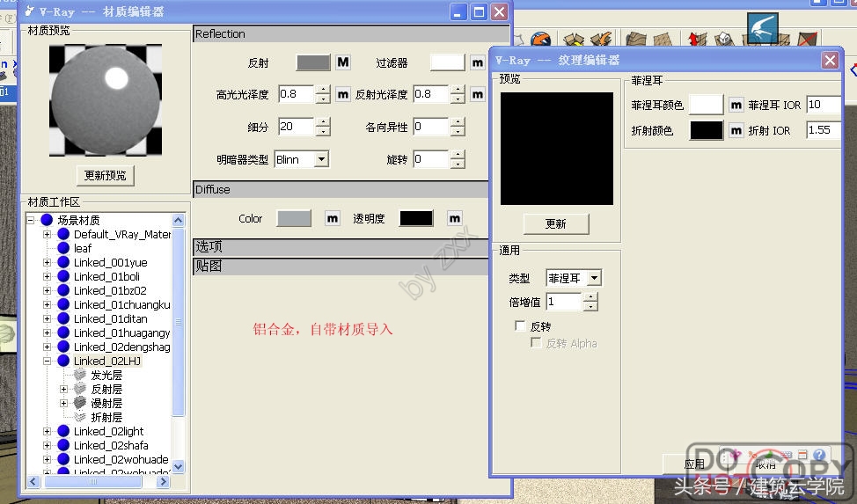Click the 更新预览 button
The image size is (857, 504).
click(x=105, y=175)
